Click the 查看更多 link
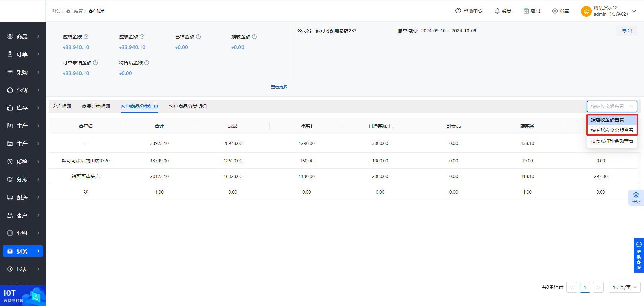Viewport: 644px width, 306px height. [x=279, y=87]
